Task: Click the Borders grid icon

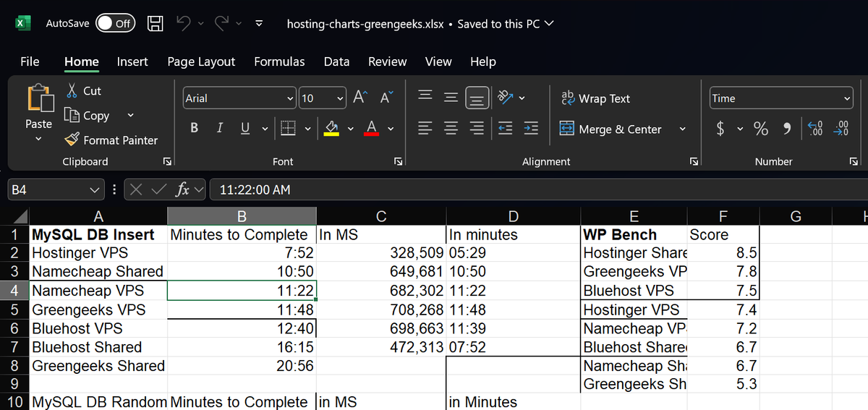Action: [287, 129]
